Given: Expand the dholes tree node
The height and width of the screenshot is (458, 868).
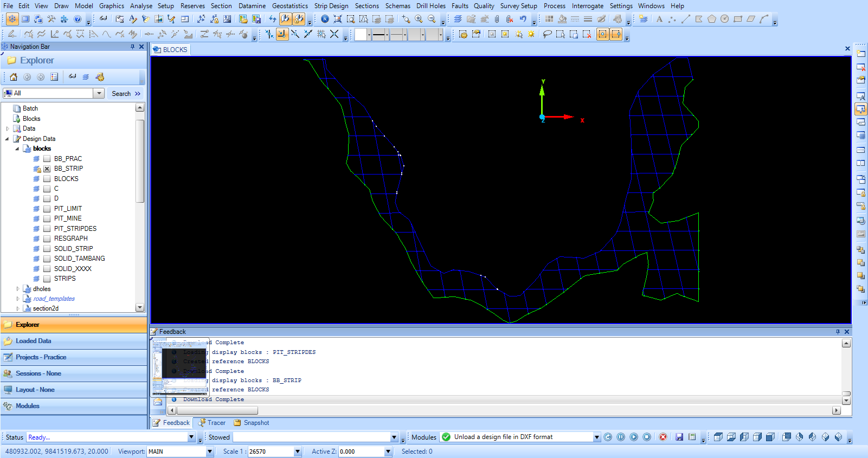Looking at the screenshot, I should pos(18,289).
